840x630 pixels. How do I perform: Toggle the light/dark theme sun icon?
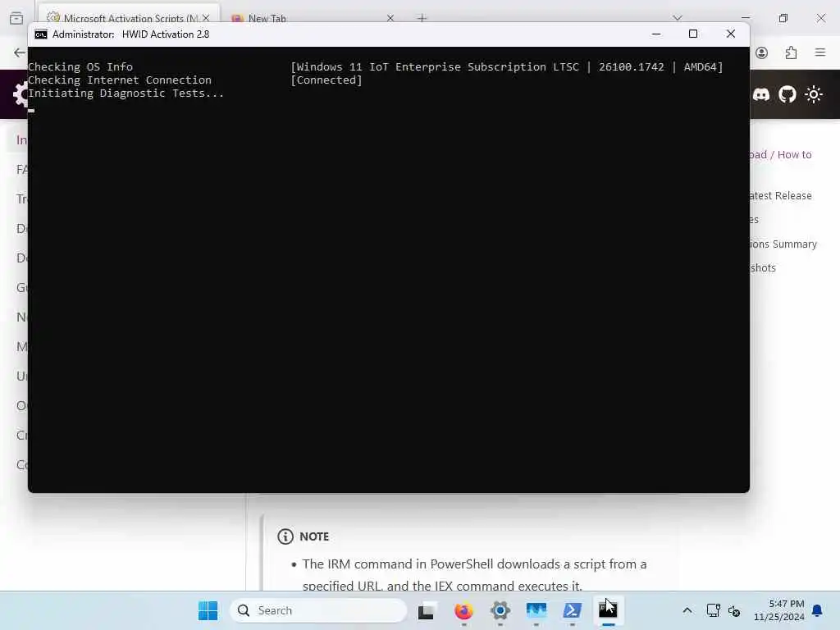(x=813, y=95)
